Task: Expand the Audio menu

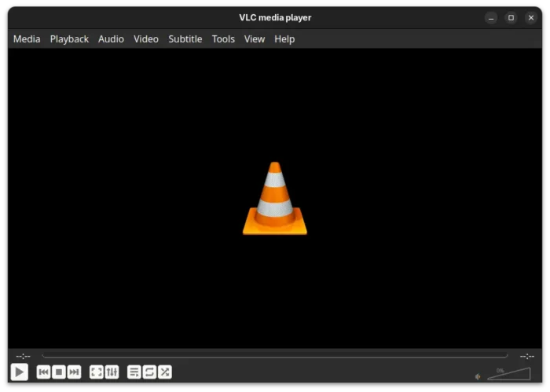Action: point(111,38)
